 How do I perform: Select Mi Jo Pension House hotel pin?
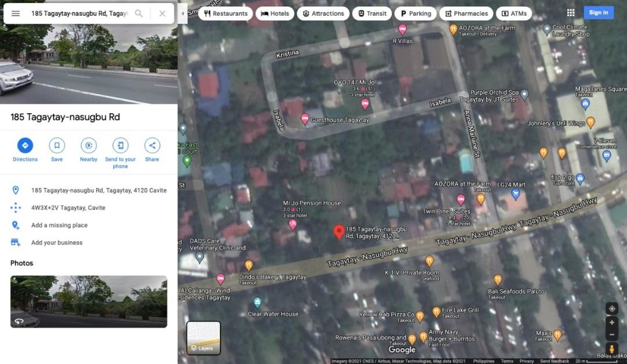[x=293, y=225]
